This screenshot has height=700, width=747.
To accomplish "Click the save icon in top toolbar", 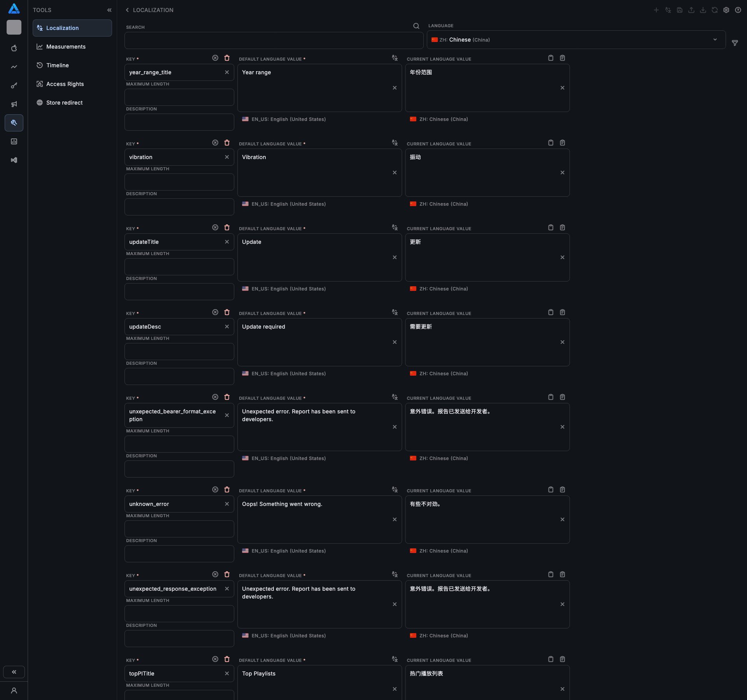I will pyautogui.click(x=679, y=10).
